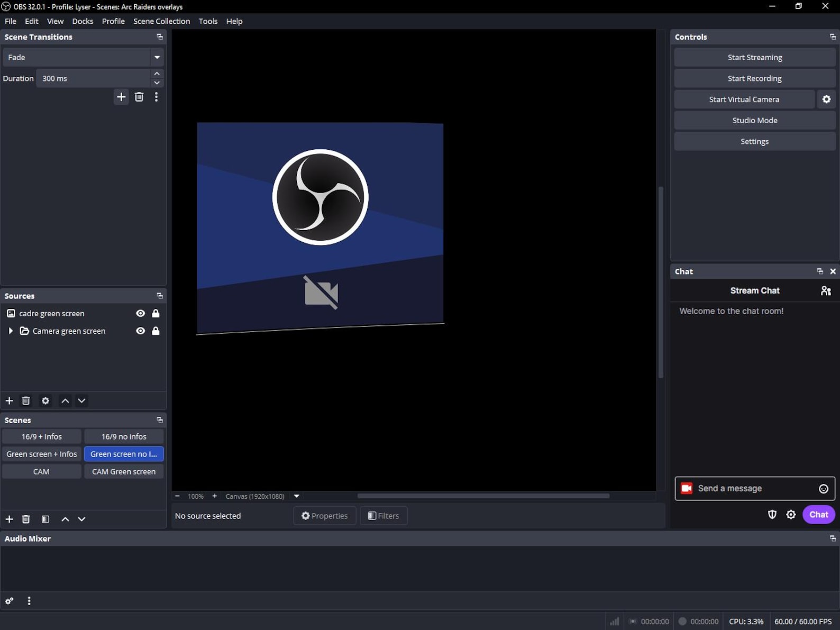Open the Fade transition dropdown
The width and height of the screenshot is (840, 630).
(157, 57)
